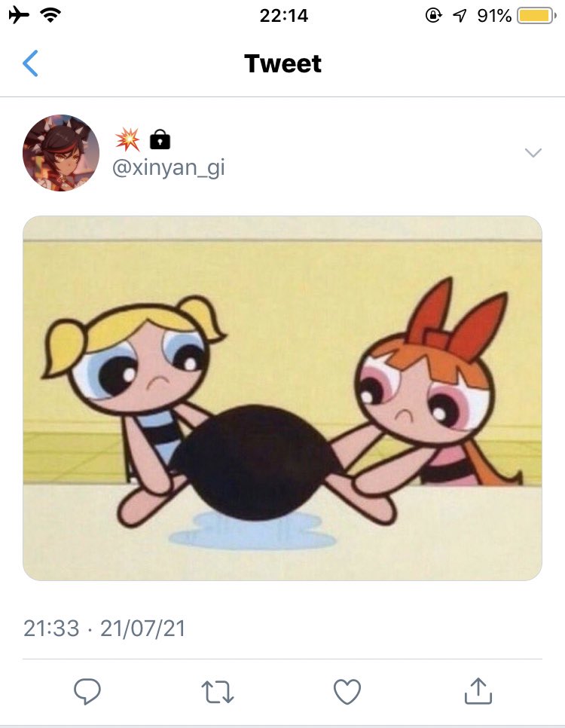The image size is (565, 728).
Task: Open the share upload icon
Action: 478,691
